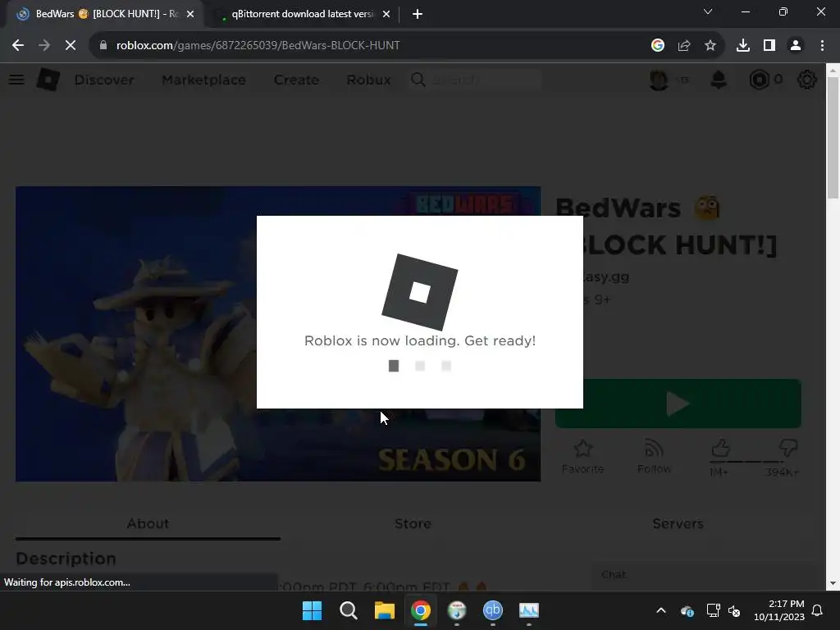Click the Description heading text
This screenshot has height=630, width=840.
tap(66, 559)
